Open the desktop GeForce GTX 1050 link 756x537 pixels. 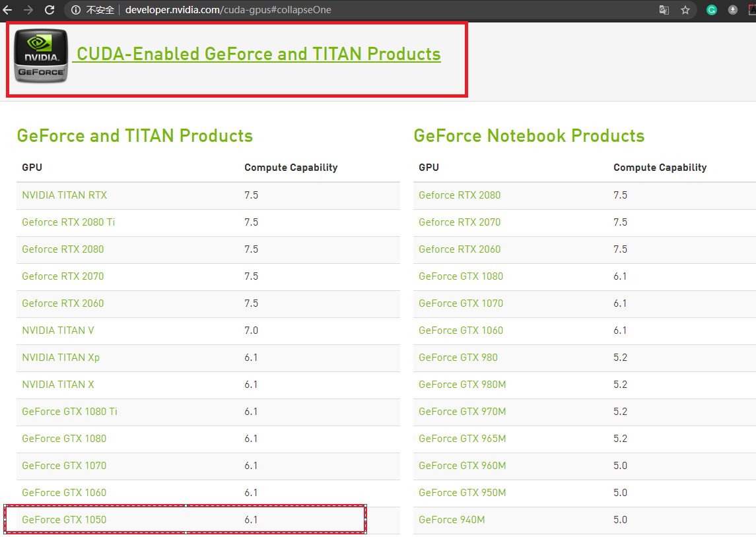(x=64, y=520)
